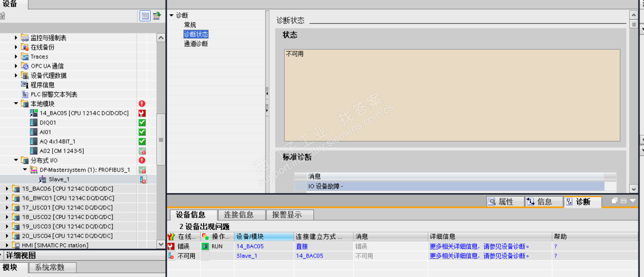Image resolution: width=644 pixels, height=277 pixels.
Task: Click the RUN status icon in the device table
Action: 205,246
